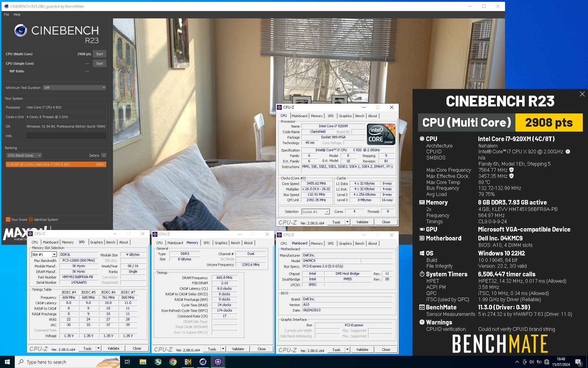Select the Memory tab in the SPD window
The width and height of the screenshot is (588, 368).
coord(68,242)
